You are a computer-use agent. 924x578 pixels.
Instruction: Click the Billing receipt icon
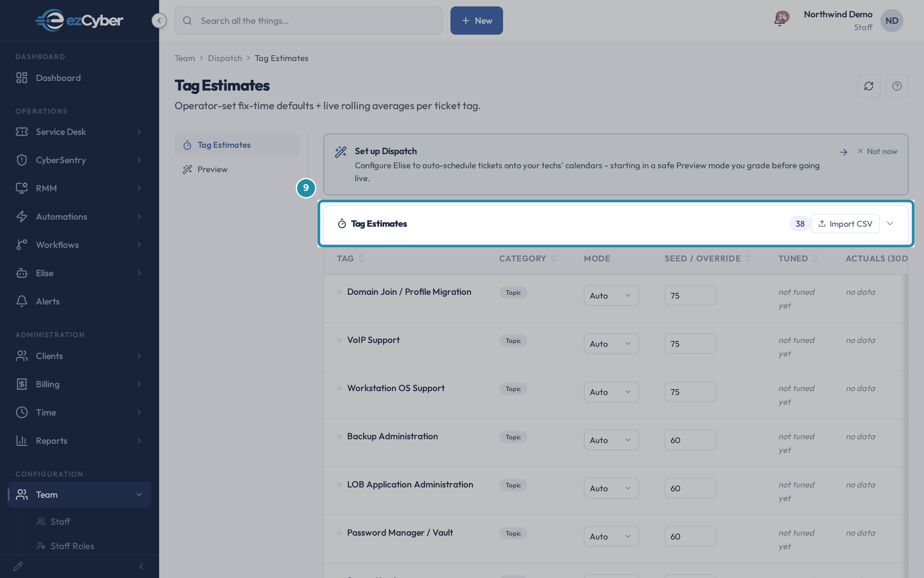pos(22,384)
